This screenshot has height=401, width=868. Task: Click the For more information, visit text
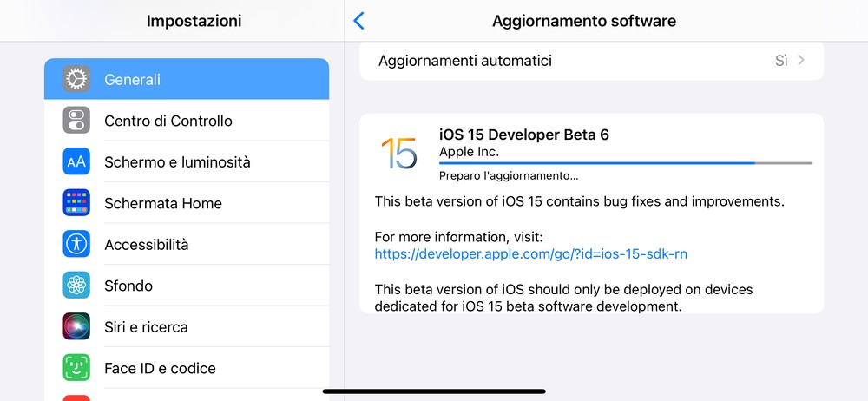459,237
